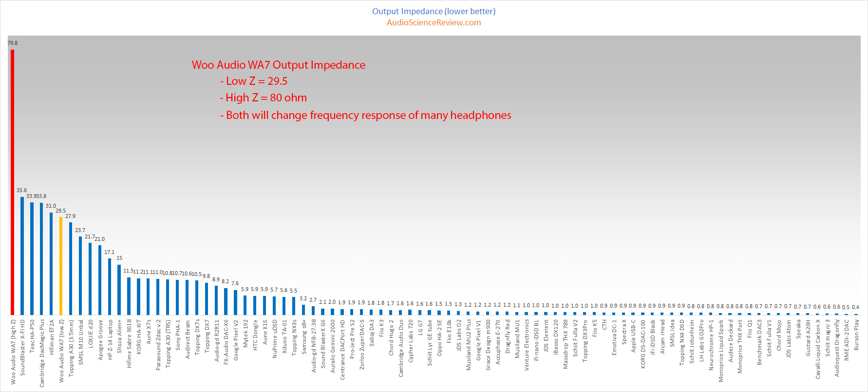This screenshot has height=392, width=868.
Task: Select the 'Woo Audio WA7 (low Z)' axis label
Action: (61, 351)
